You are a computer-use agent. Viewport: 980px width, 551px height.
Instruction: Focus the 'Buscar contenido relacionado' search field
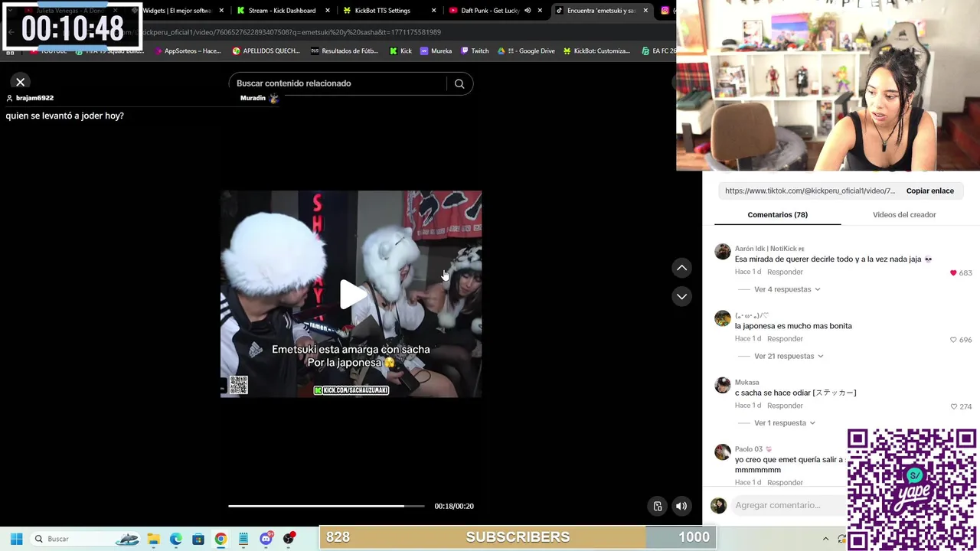coord(337,83)
